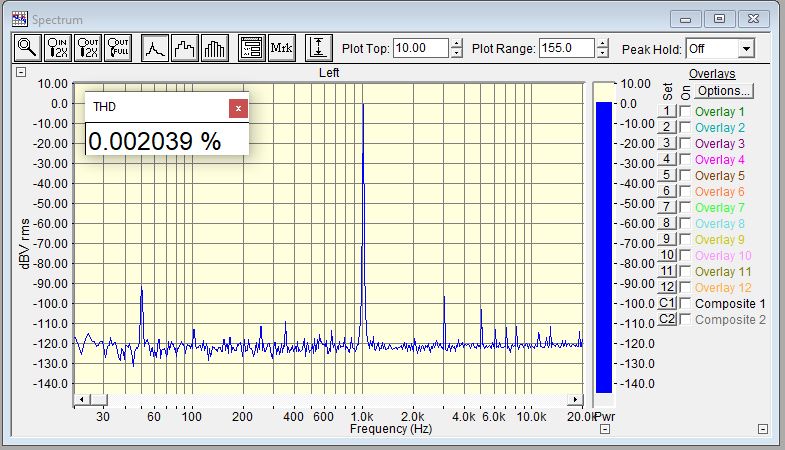The image size is (785, 450).
Task: Click the vertical autoscale icon
Action: 318,48
